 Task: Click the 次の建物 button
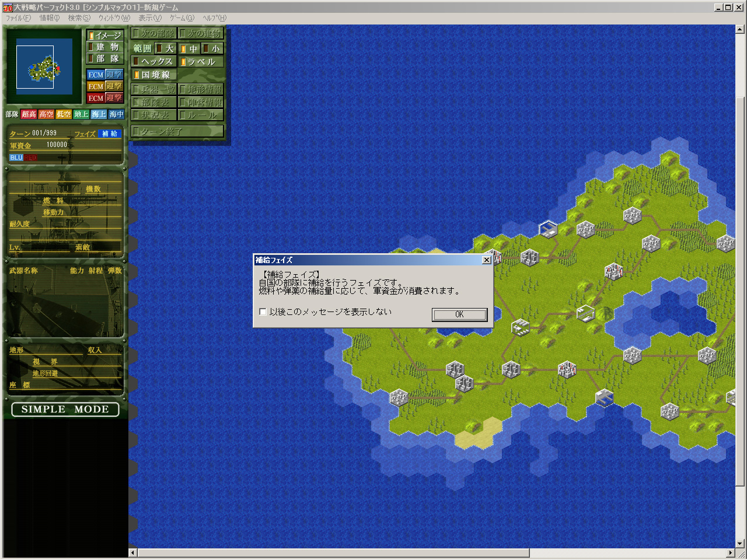point(201,34)
